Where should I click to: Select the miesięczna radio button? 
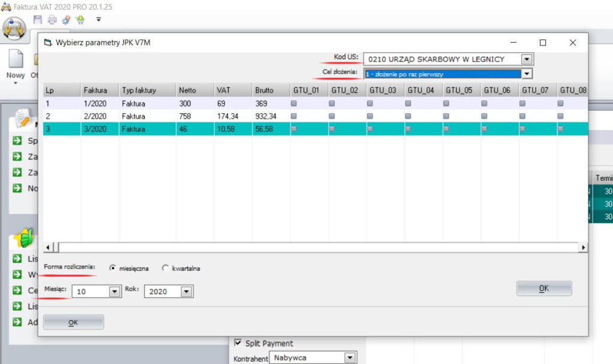click(113, 268)
